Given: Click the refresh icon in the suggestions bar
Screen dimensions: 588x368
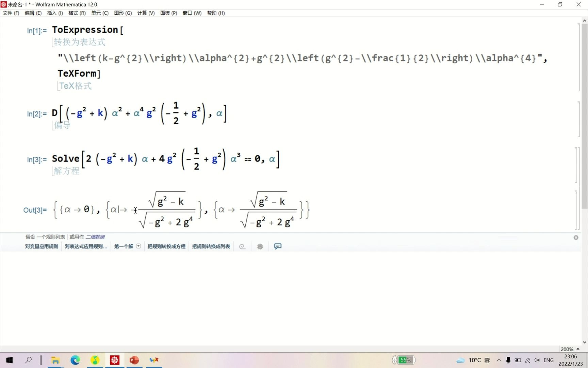Looking at the screenshot, I should pyautogui.click(x=242, y=246).
